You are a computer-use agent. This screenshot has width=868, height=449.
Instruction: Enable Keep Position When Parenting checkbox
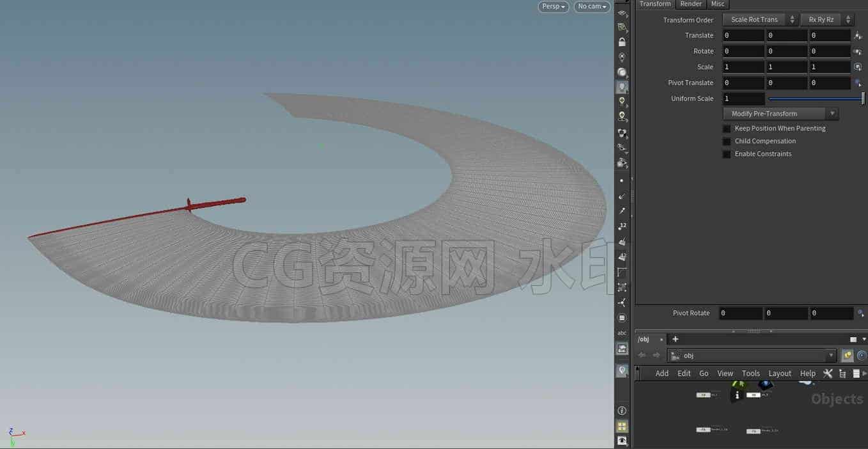(x=727, y=129)
